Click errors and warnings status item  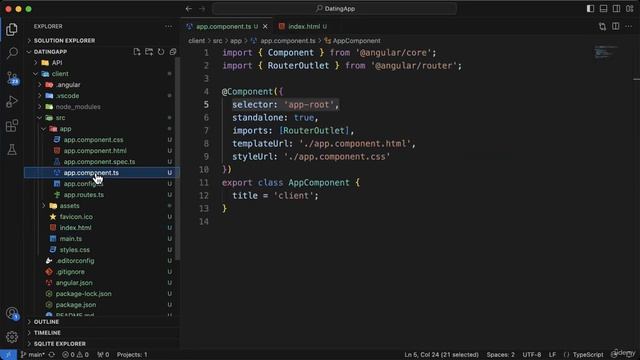pos(76,355)
